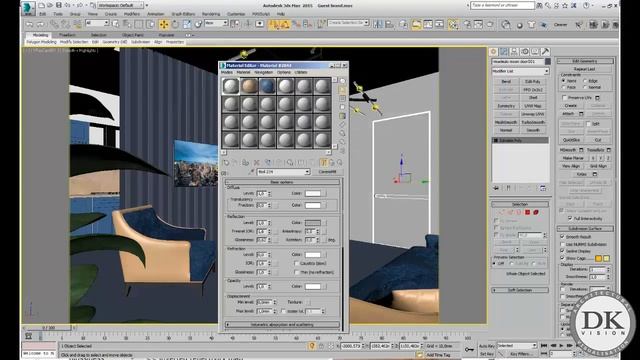Open the Display tab in command panel
This screenshot has width=640, height=360.
tap(535, 51)
